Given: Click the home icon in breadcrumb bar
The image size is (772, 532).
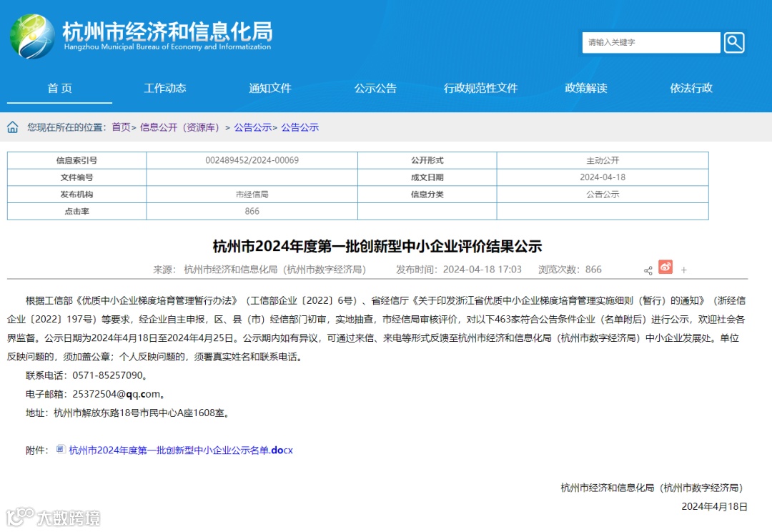Looking at the screenshot, I should coord(13,127).
